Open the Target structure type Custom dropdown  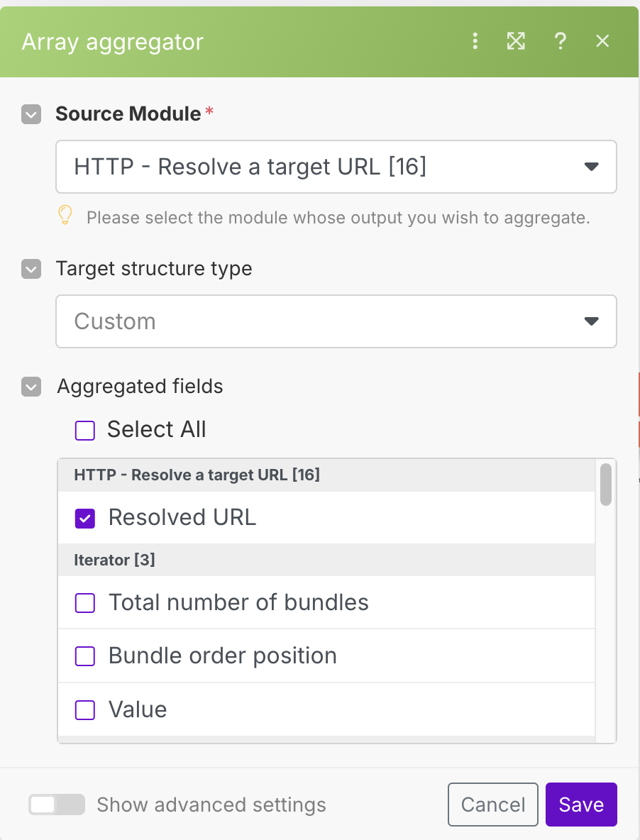pos(336,321)
